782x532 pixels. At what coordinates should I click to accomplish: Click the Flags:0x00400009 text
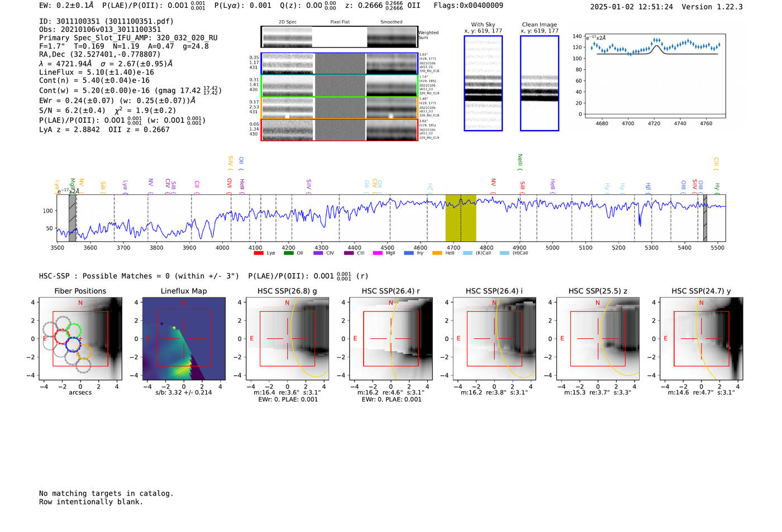[468, 6]
